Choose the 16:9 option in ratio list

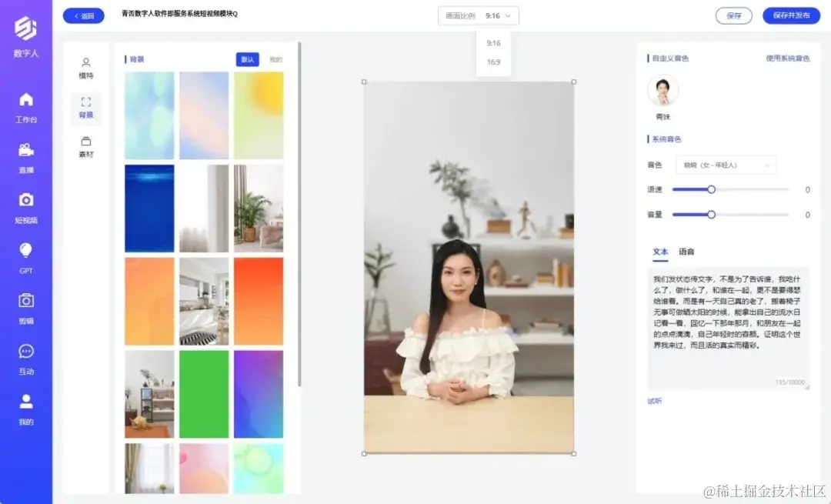493,62
